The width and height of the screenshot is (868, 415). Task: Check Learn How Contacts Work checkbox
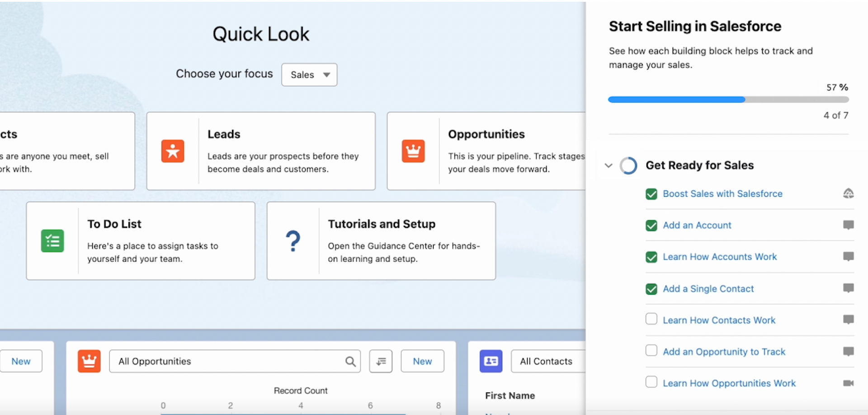tap(651, 319)
